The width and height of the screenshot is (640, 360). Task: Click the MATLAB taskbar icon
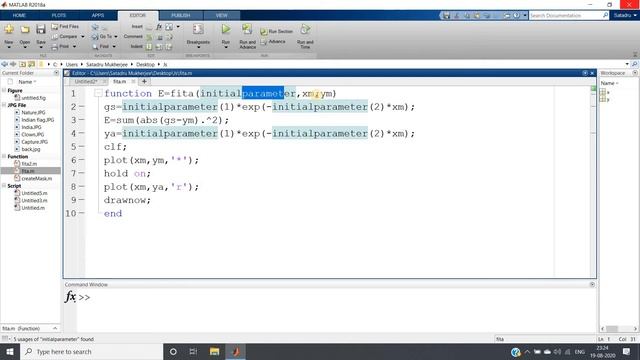[236, 352]
